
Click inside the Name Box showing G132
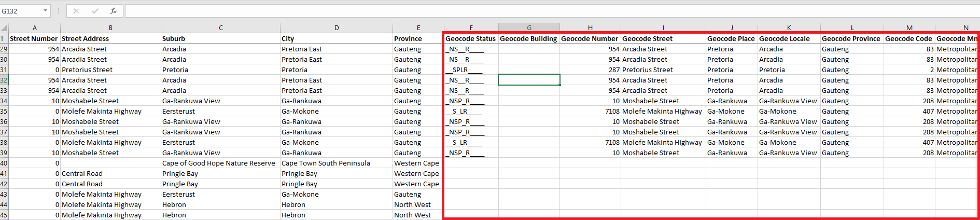pyautogui.click(x=21, y=11)
